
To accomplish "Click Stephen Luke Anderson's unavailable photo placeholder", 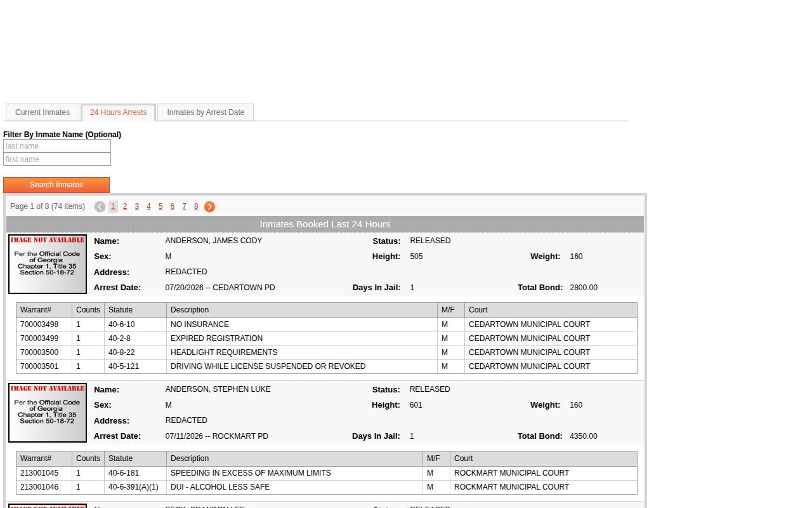I will click(48, 413).
